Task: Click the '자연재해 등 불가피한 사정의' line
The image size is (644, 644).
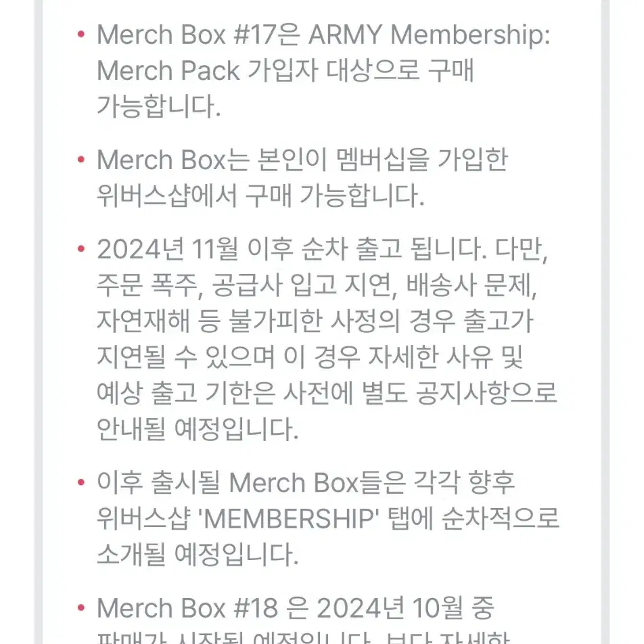Action: 248,321
